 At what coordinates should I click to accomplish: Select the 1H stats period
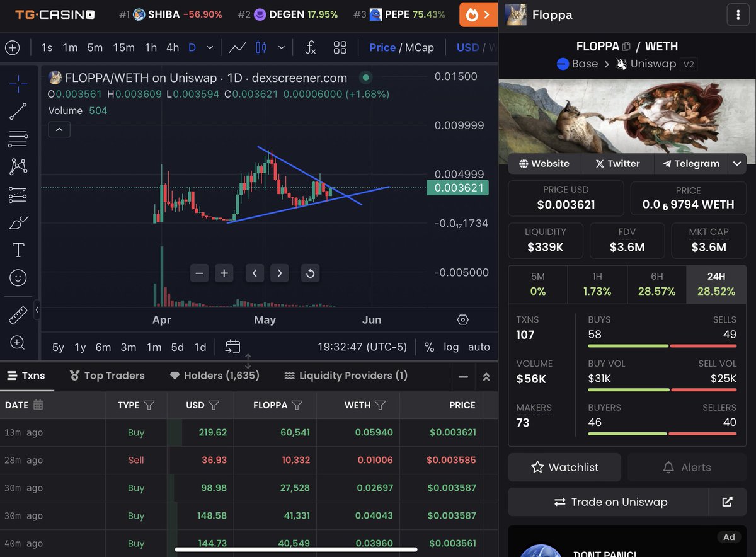(x=597, y=285)
